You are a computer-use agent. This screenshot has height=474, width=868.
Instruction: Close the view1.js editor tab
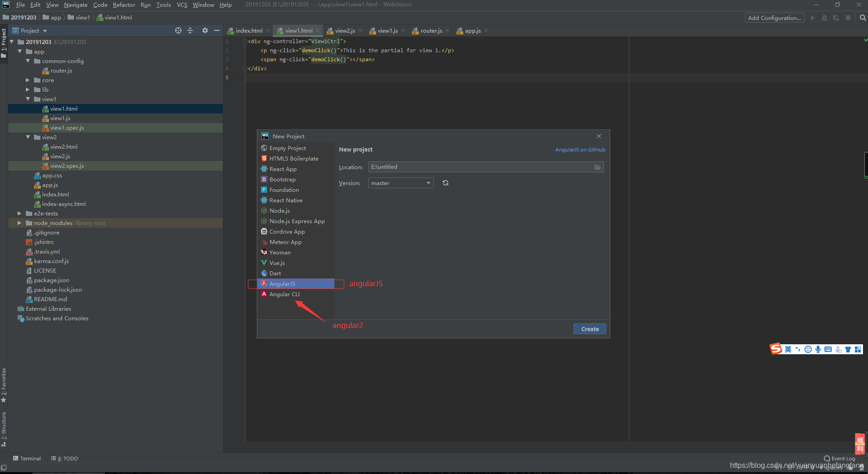coord(403,30)
